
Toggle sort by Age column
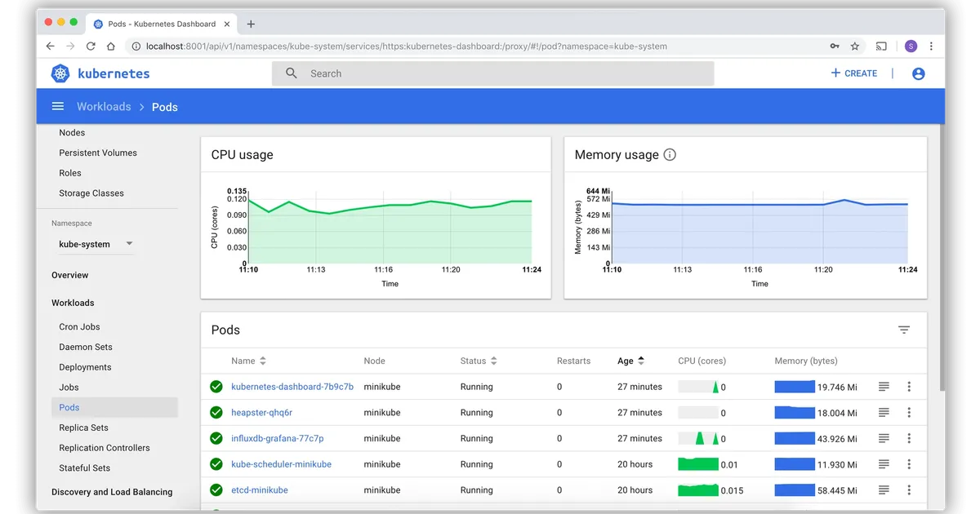point(642,361)
